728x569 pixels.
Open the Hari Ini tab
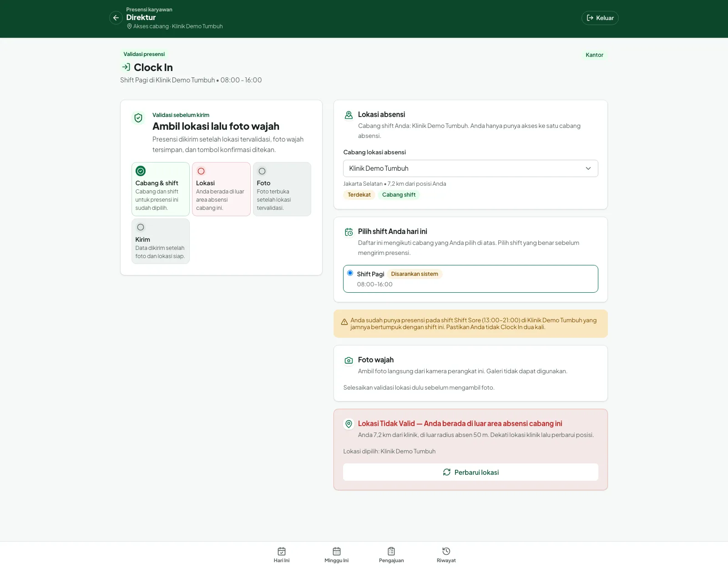[282, 555]
